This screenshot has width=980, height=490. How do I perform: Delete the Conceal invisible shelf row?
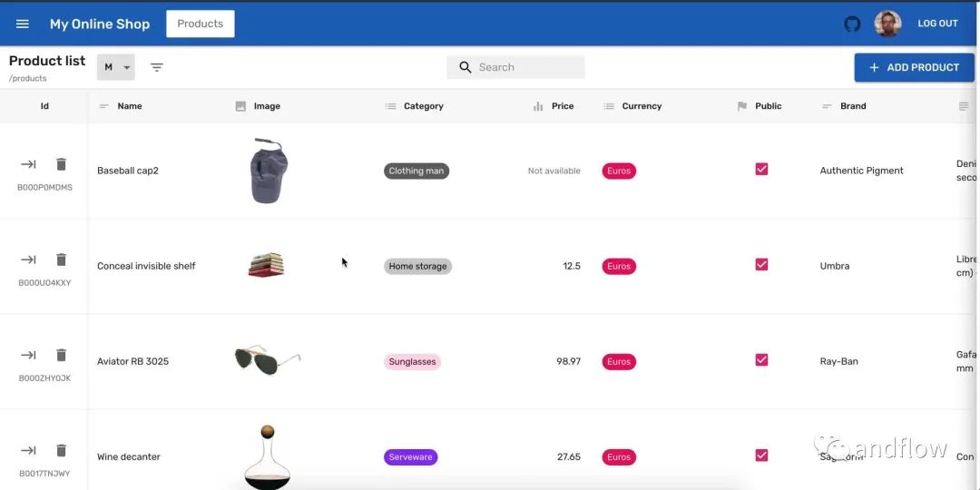62,260
